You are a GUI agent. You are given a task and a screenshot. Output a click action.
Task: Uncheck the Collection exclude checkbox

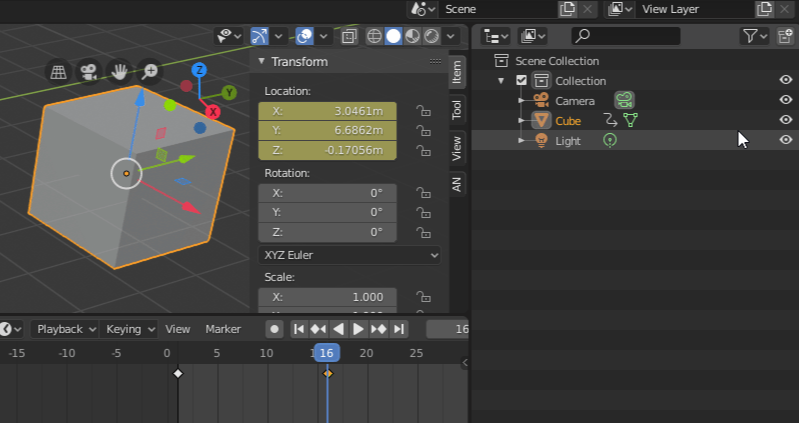(x=521, y=81)
